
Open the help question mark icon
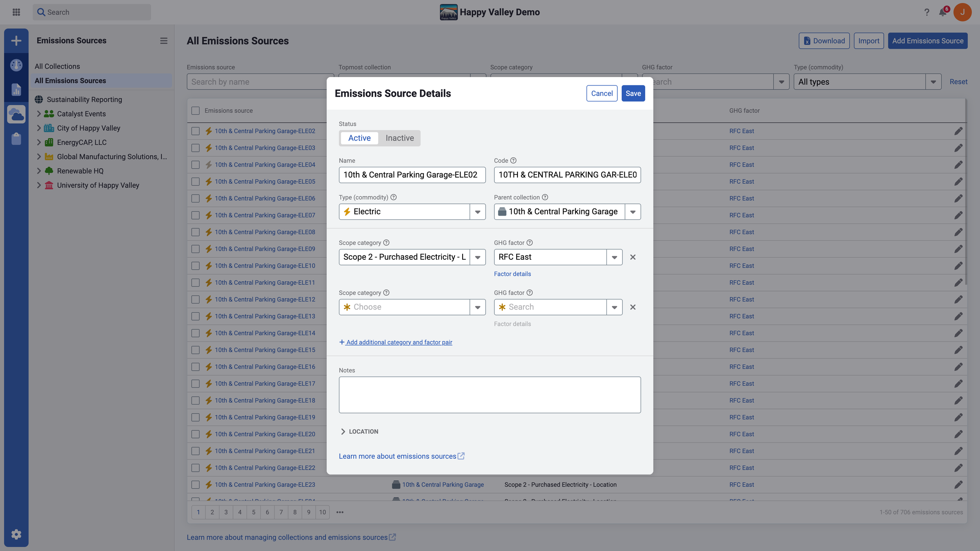click(926, 12)
